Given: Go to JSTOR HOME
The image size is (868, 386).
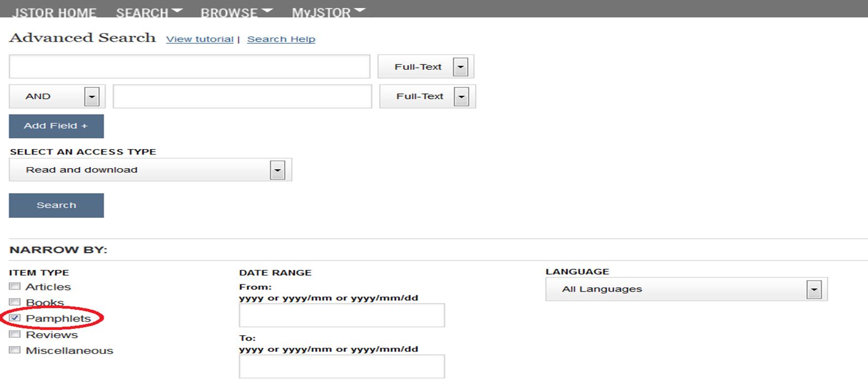Looking at the screenshot, I should (54, 12).
